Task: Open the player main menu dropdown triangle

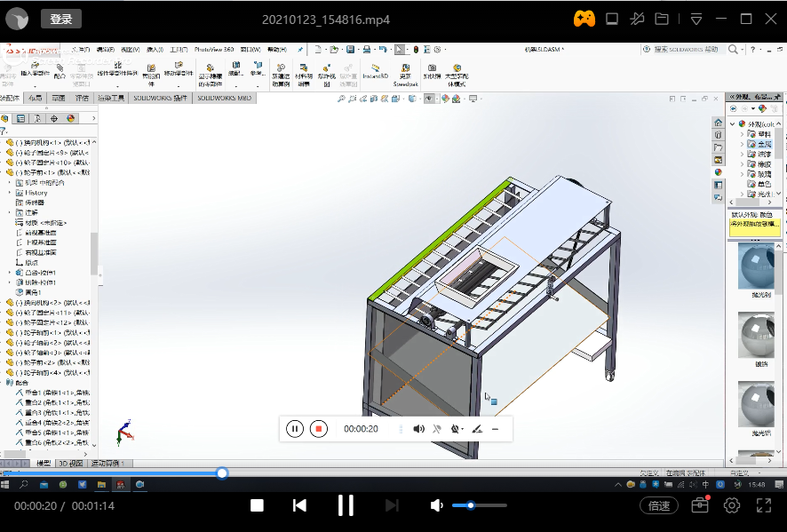Action: pos(696,20)
